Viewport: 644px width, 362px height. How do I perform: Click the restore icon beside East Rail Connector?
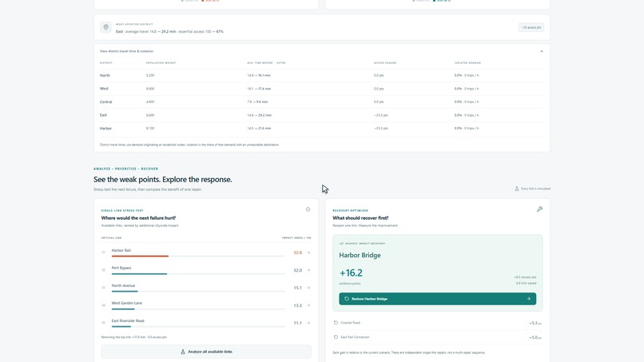pos(336,337)
